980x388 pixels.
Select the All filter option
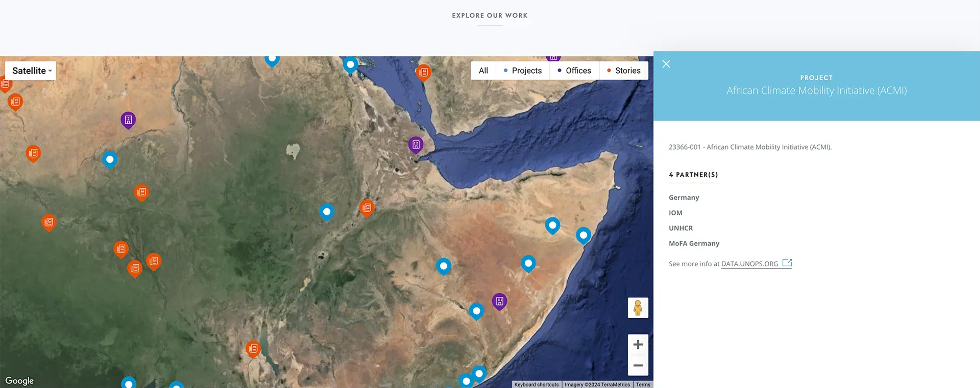coord(483,71)
